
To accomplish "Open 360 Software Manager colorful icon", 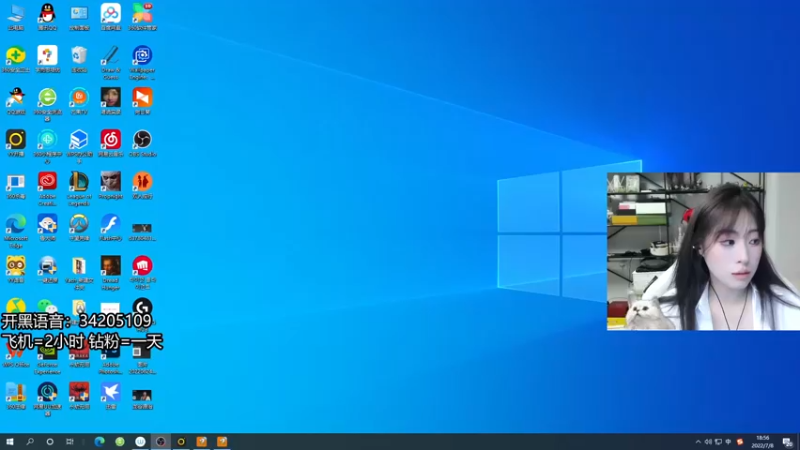I will coord(142,17).
